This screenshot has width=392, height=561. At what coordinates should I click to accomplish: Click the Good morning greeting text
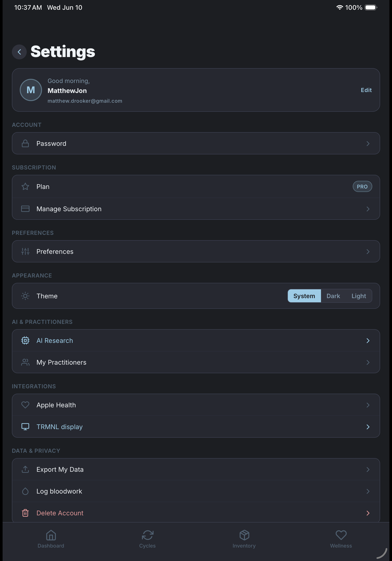[68, 81]
